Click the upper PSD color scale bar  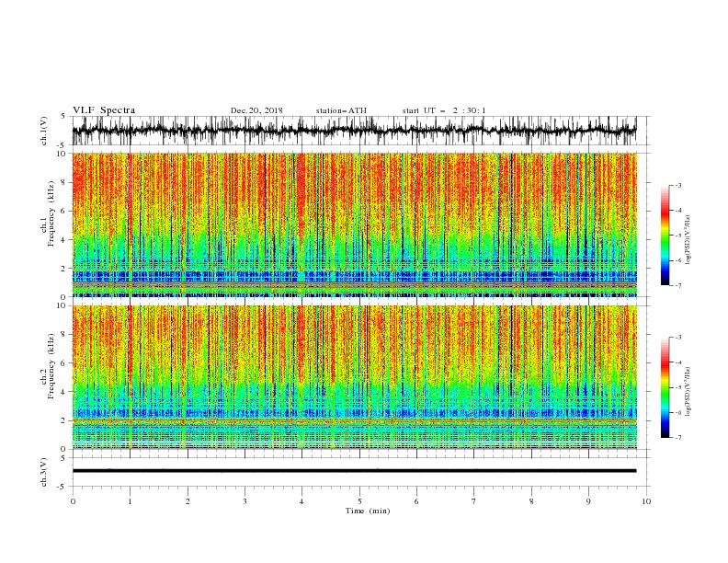(x=665, y=236)
